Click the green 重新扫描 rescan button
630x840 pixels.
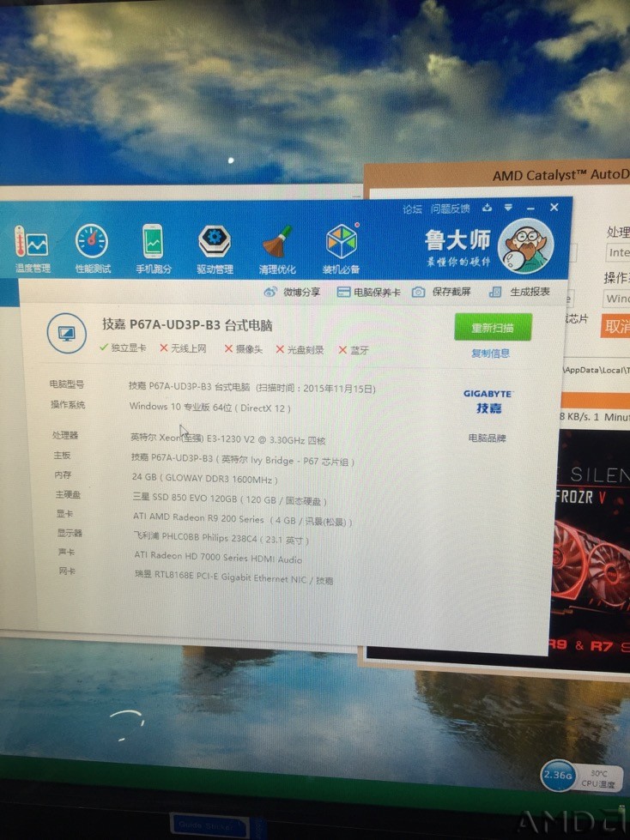tap(493, 327)
